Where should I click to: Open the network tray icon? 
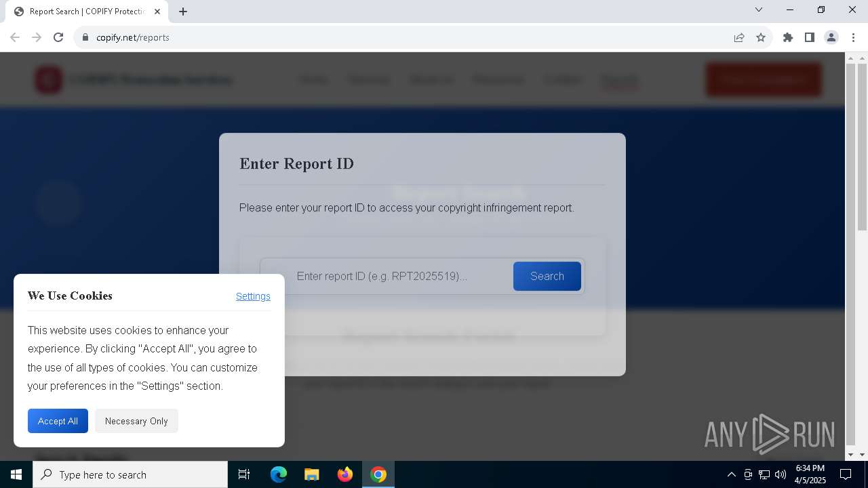[764, 474]
